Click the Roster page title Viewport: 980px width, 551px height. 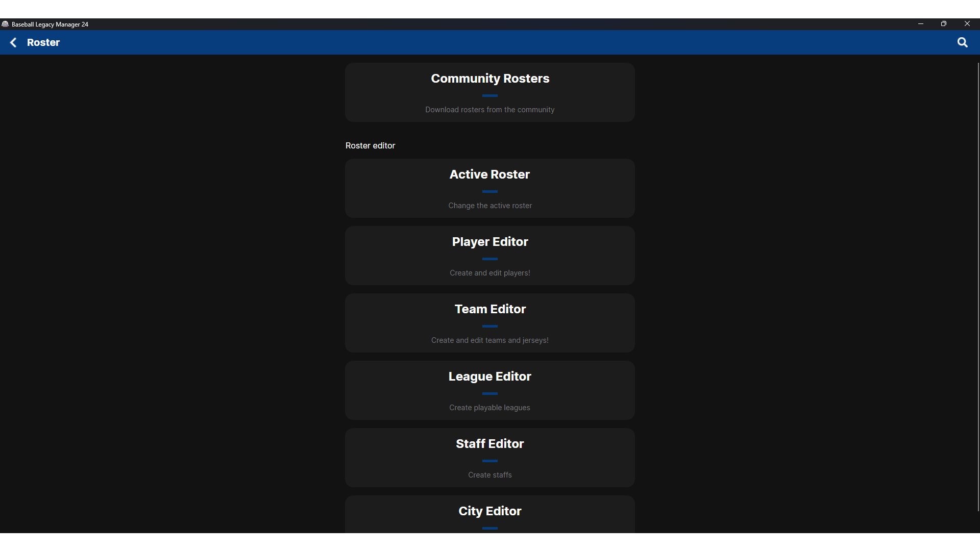point(43,42)
